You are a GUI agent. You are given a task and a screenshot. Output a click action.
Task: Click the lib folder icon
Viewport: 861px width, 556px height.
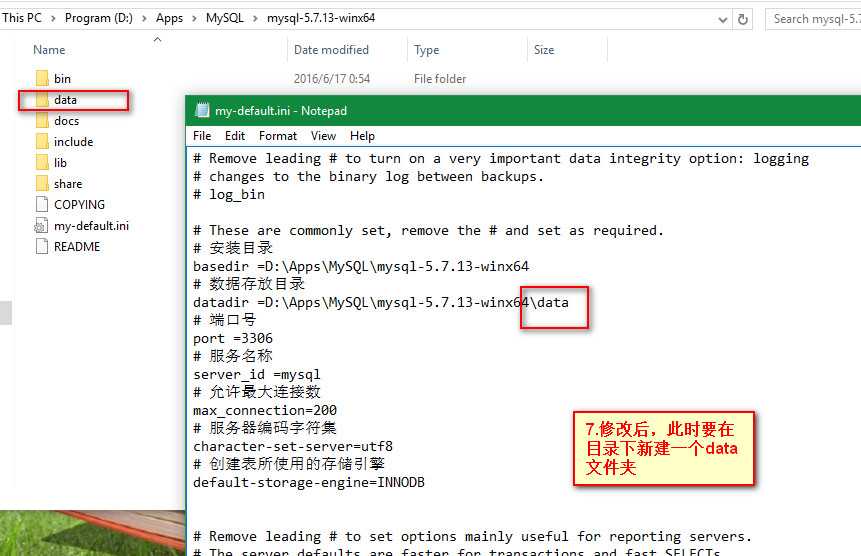pyautogui.click(x=42, y=162)
